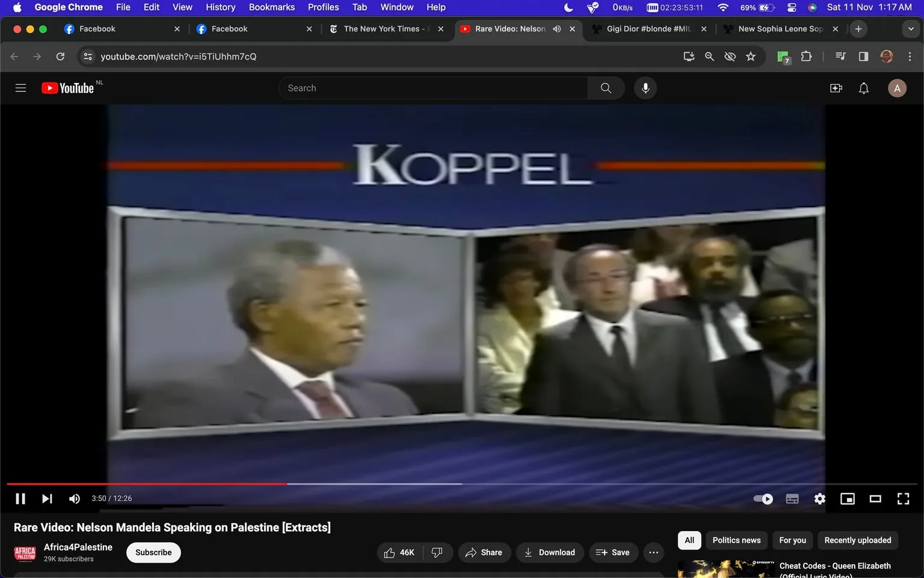Enter fullscreen mode
The width and height of the screenshot is (924, 578).
[903, 498]
